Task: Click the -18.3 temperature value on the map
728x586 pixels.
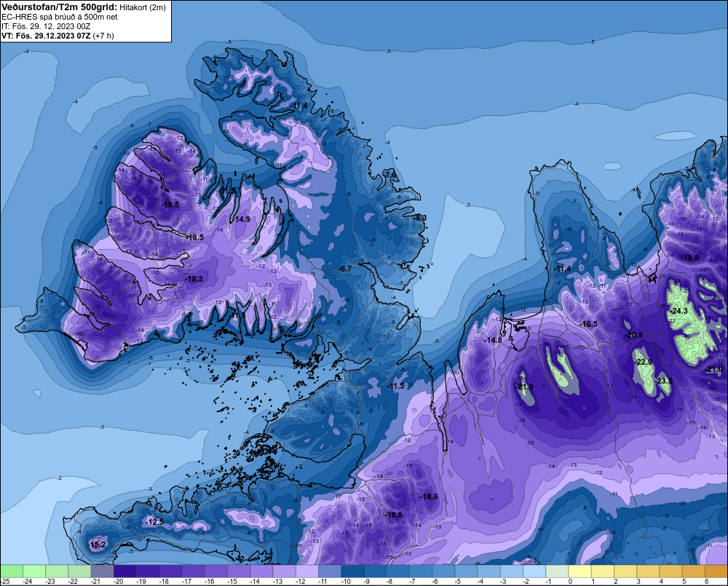Action: coord(194,279)
